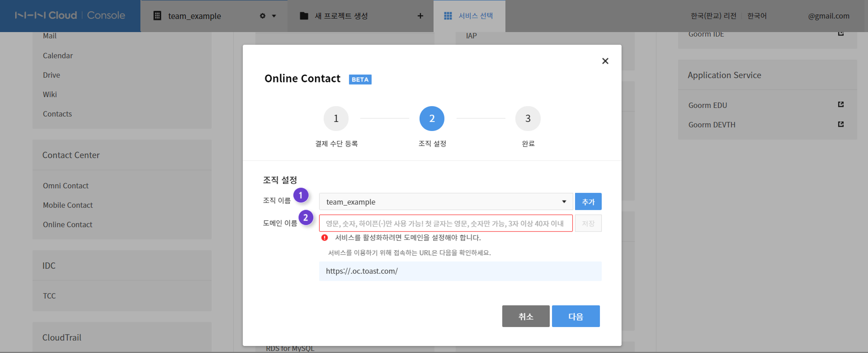Open Contacts in the sidebar
Screen dimensions: 868x353
point(57,114)
